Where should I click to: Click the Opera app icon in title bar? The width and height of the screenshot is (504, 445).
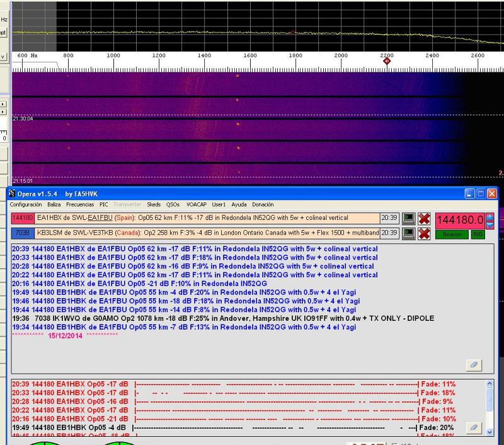pos(12,194)
